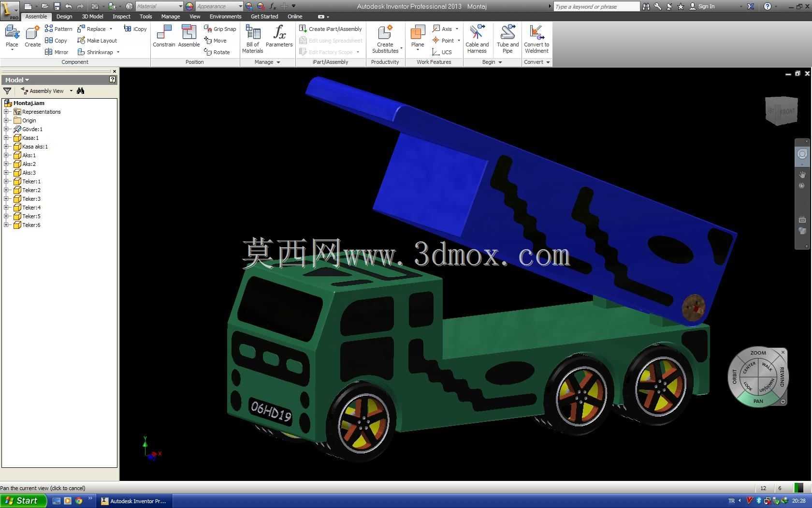Open the Parameters fx dialog
The height and width of the screenshot is (508, 812).
pos(279,36)
